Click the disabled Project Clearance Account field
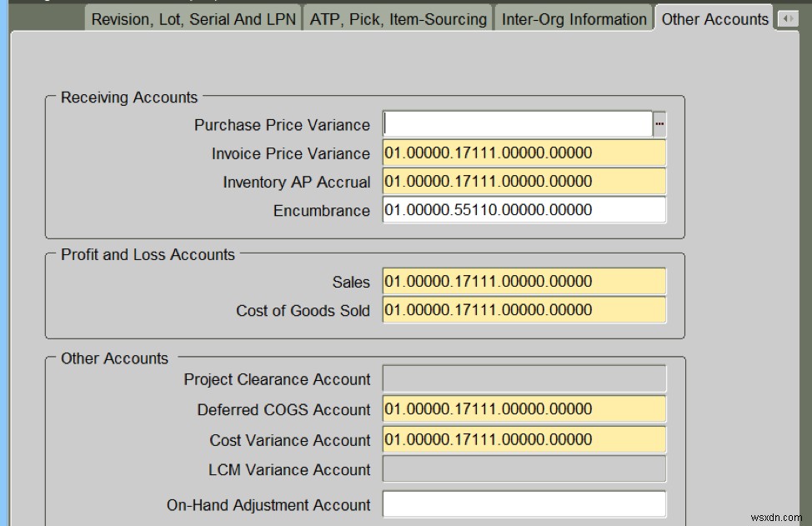The image size is (812, 526). click(524, 378)
